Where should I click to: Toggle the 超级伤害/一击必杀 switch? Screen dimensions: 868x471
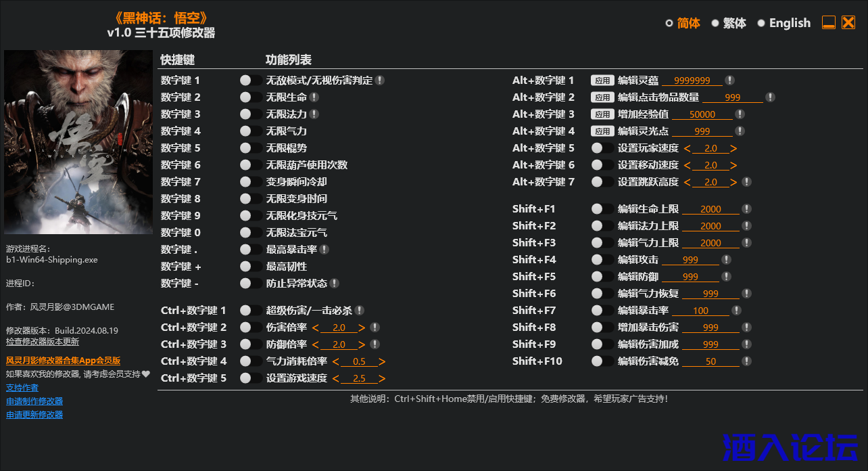(x=250, y=310)
